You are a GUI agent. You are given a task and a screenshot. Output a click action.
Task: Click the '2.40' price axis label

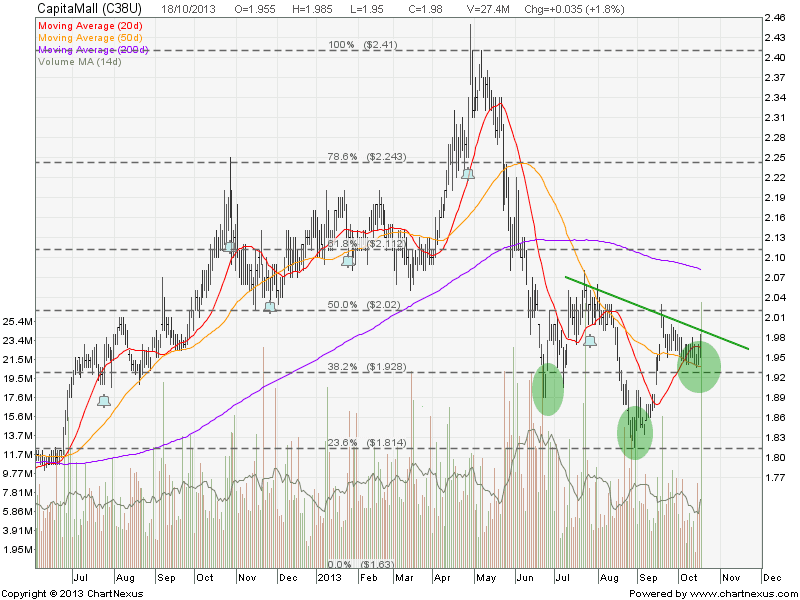[775, 58]
